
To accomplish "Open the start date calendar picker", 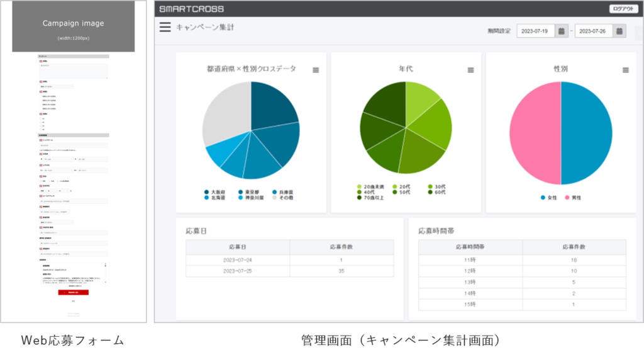I will point(561,31).
